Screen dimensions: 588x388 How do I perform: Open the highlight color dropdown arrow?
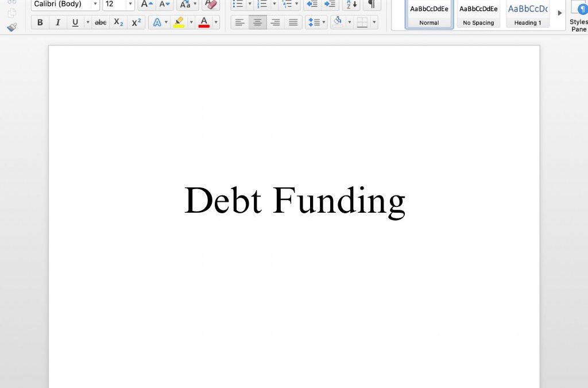pyautogui.click(x=191, y=22)
